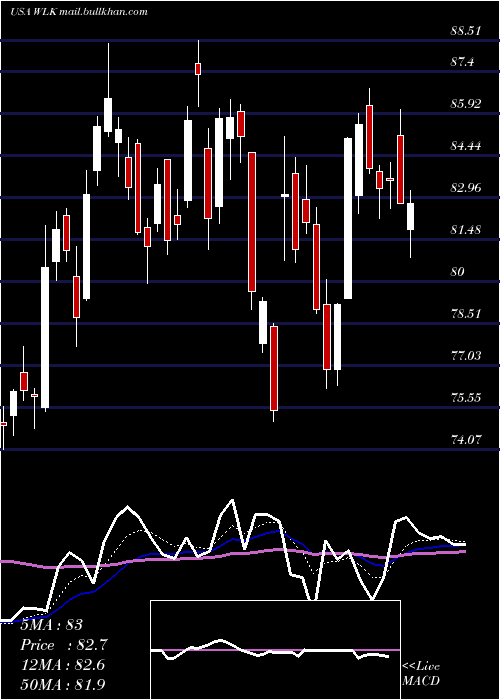Image resolution: width=500 pixels, height=700 pixels.
Task: Click the 5MA : 83 reading
Action: pos(52,625)
